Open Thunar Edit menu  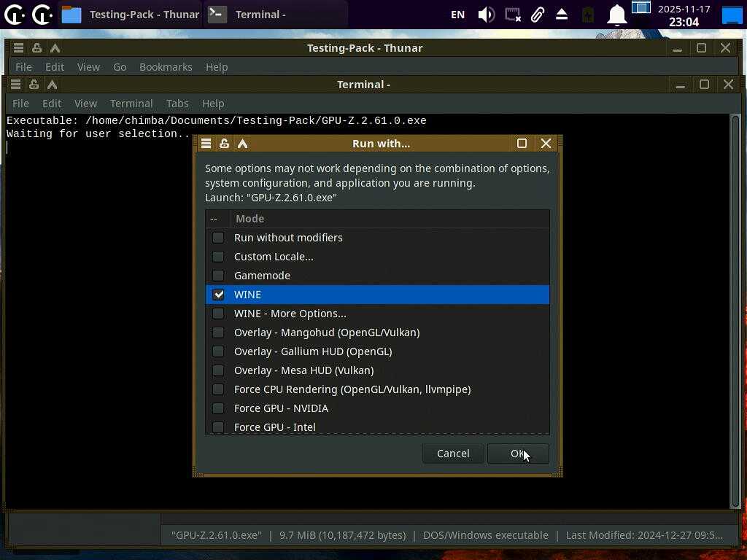(54, 67)
